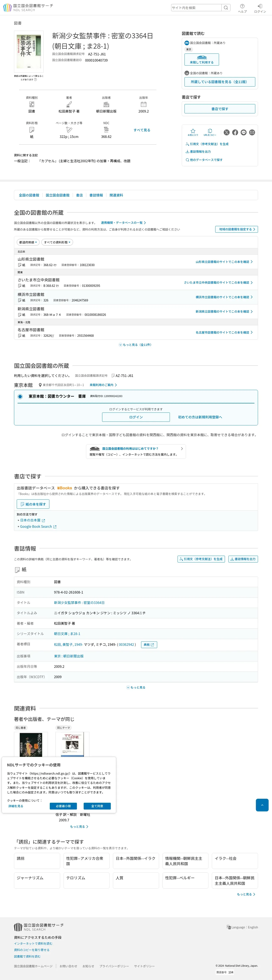Open 日本の古本屋 external link
The image size is (272, 980).
(32, 520)
